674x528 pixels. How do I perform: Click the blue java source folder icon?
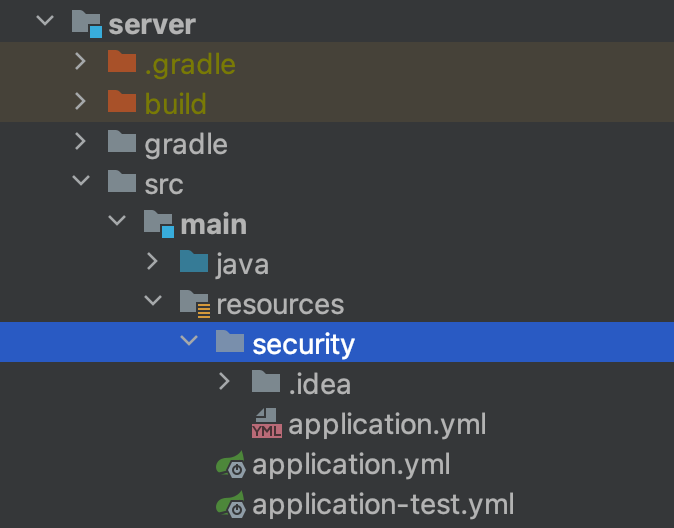click(x=194, y=261)
